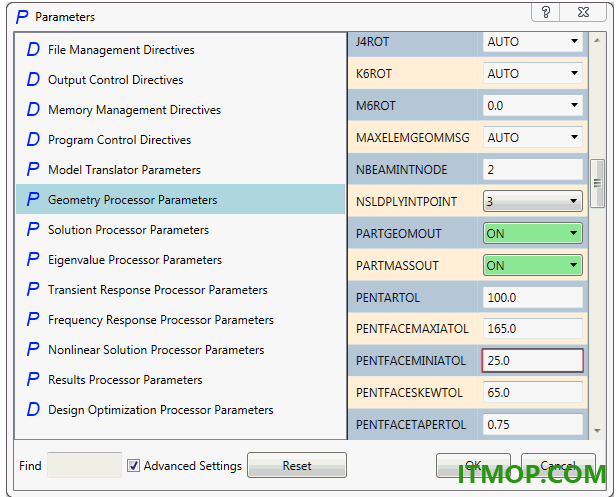This screenshot has width=616, height=497.
Task: Toggle the Advanced Settings checkbox
Action: pos(133,466)
